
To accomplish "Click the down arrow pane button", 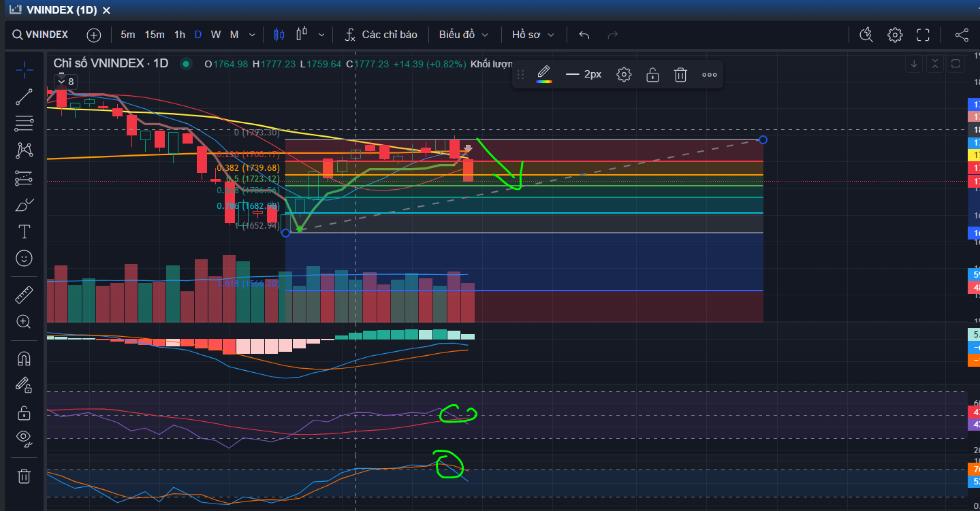I will pos(914,64).
